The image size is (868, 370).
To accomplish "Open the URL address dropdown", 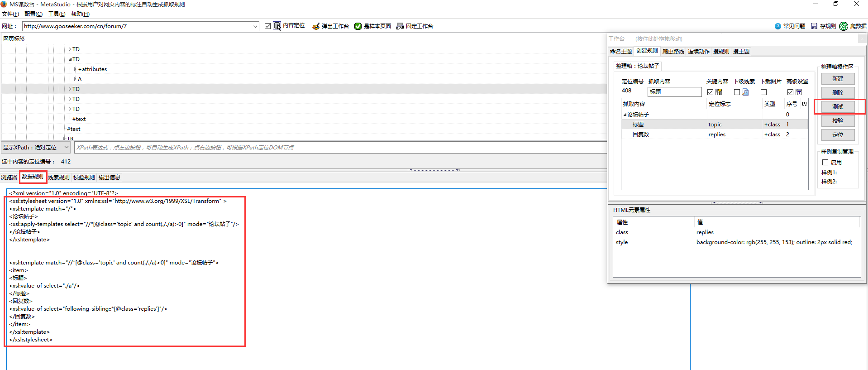I will point(255,26).
